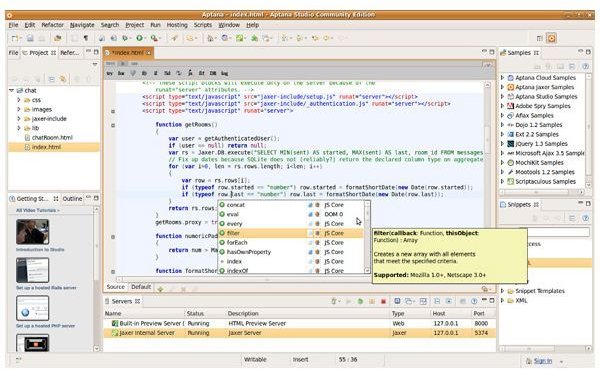Select filter in autocomplete list
This screenshot has height=370, width=600.
point(290,233)
